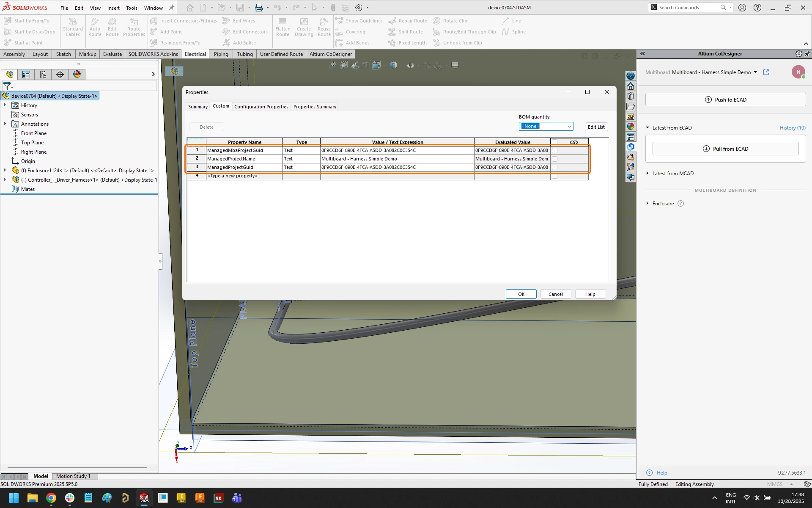Open the History (10) link
Screen dimensions: 812x508
(792, 128)
